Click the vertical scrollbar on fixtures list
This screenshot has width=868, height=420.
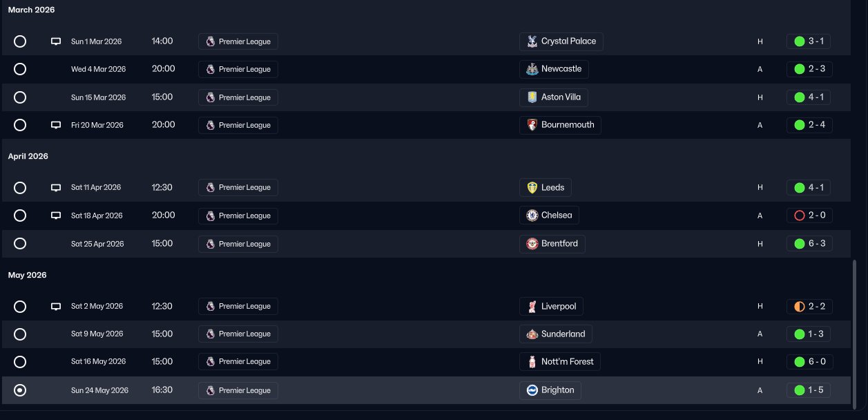(x=855, y=332)
